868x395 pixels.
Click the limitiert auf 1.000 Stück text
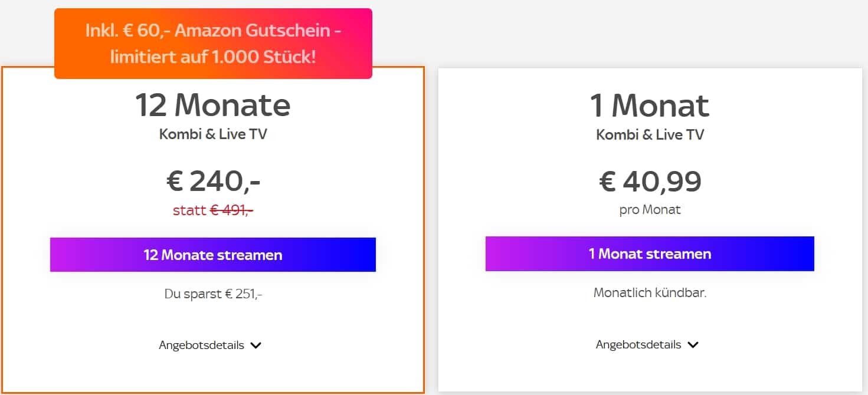point(213,57)
